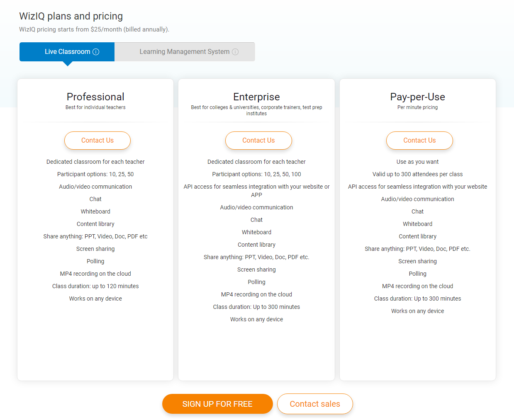The height and width of the screenshot is (420, 514).
Task: Click the SIGN UP FOR FREE button
Action: click(x=217, y=404)
